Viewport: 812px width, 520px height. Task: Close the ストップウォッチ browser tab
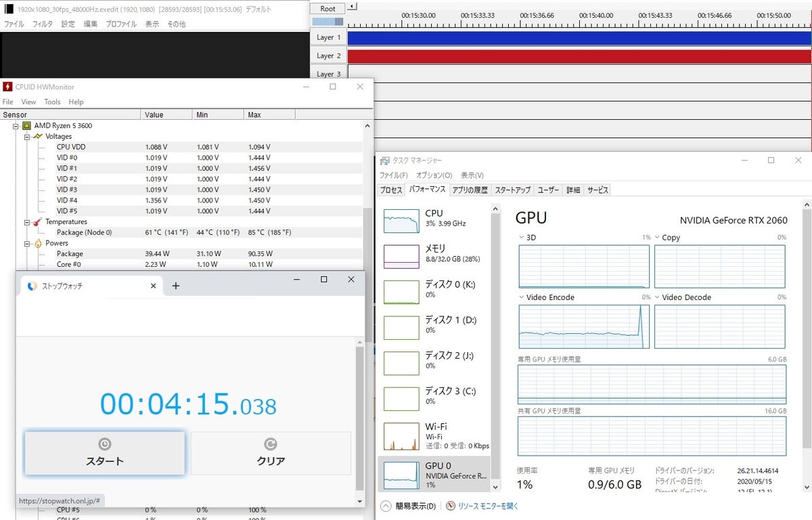[153, 286]
